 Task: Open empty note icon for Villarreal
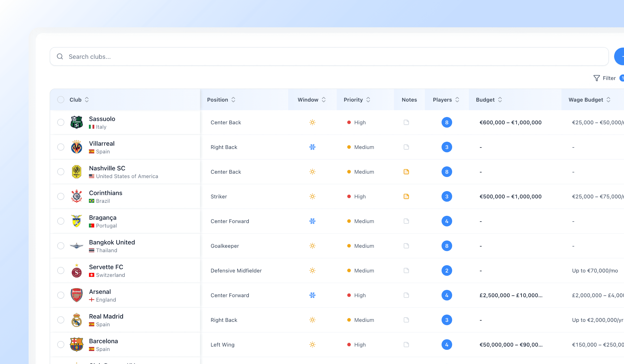coord(406,147)
